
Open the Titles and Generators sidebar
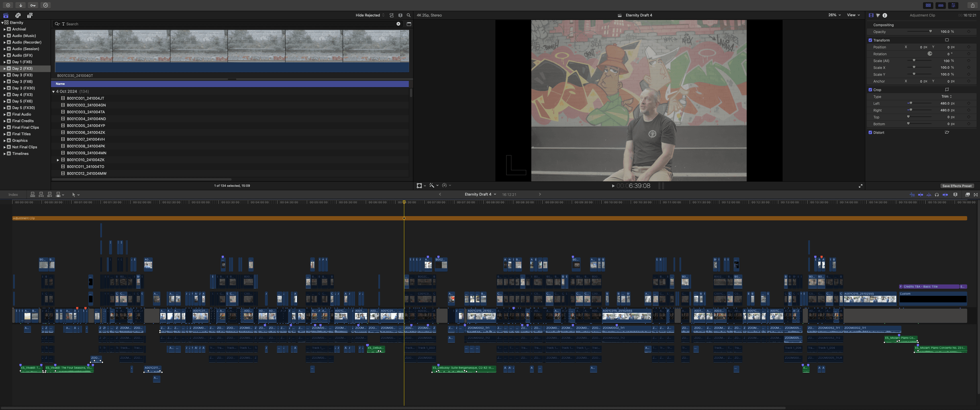[x=30, y=15]
